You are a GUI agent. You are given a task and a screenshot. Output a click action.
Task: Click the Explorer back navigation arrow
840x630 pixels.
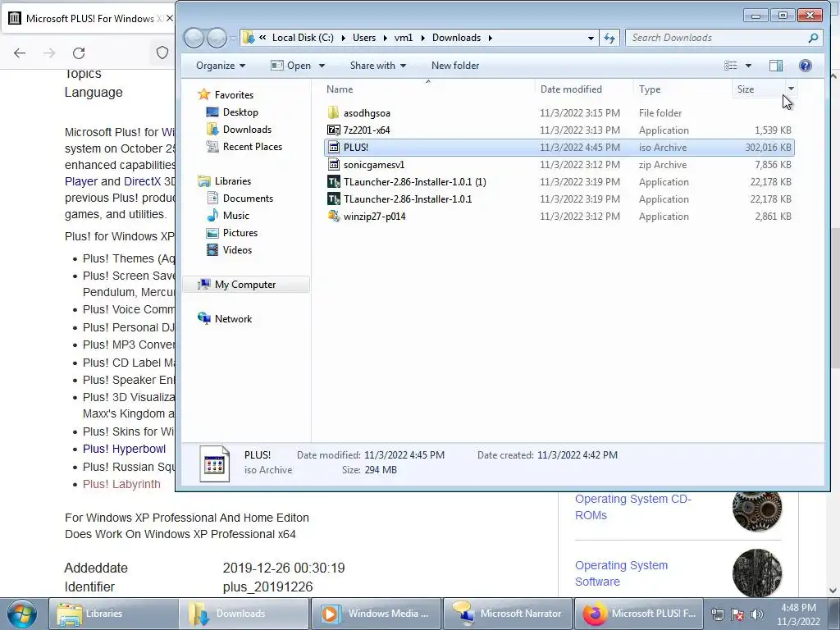pyautogui.click(x=194, y=38)
